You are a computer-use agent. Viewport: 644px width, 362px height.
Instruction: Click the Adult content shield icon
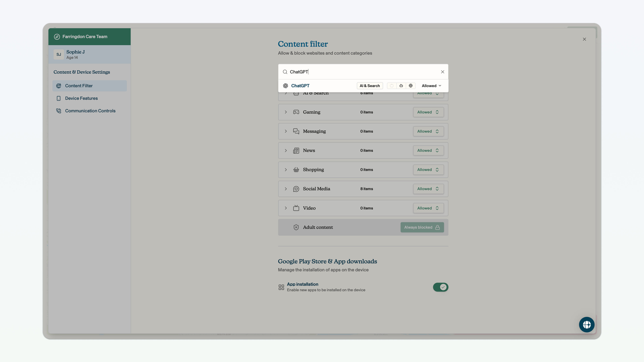(x=296, y=227)
